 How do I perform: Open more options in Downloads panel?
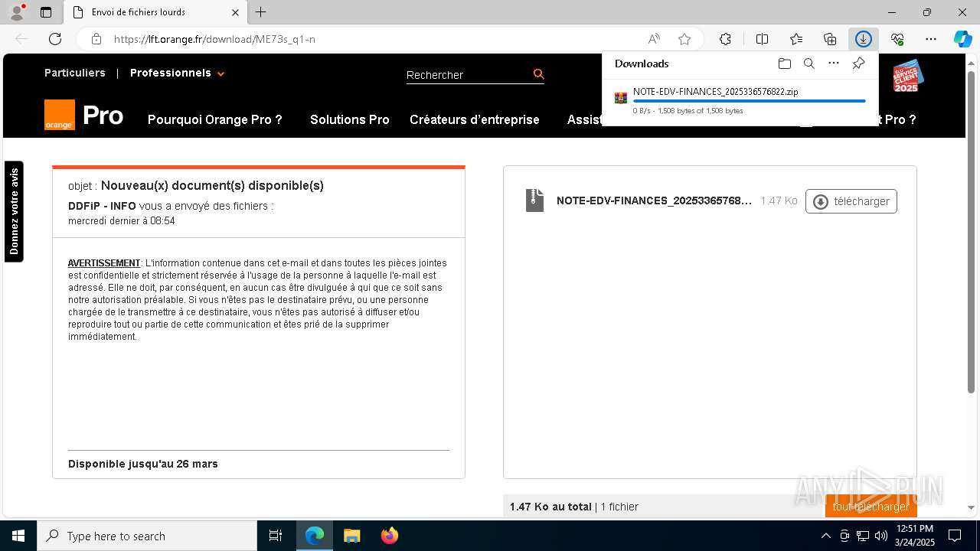834,64
